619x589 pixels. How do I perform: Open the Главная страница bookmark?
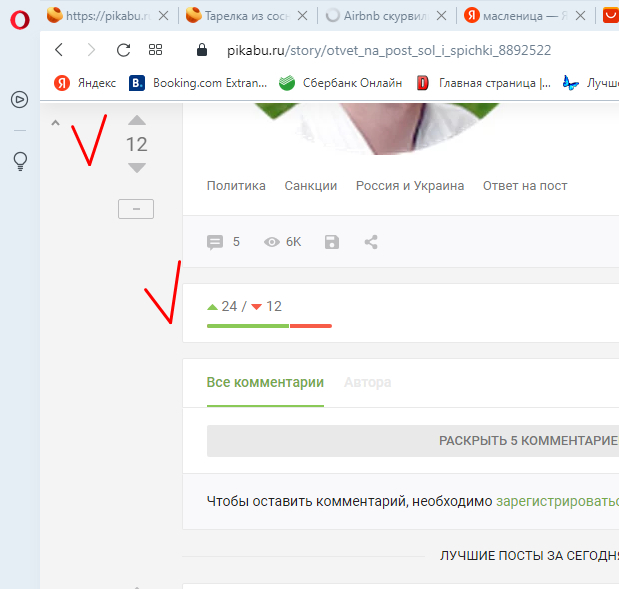click(484, 83)
